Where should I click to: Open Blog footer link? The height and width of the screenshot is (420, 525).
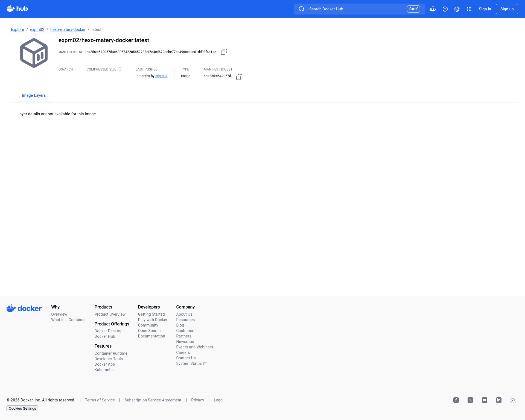point(180,325)
